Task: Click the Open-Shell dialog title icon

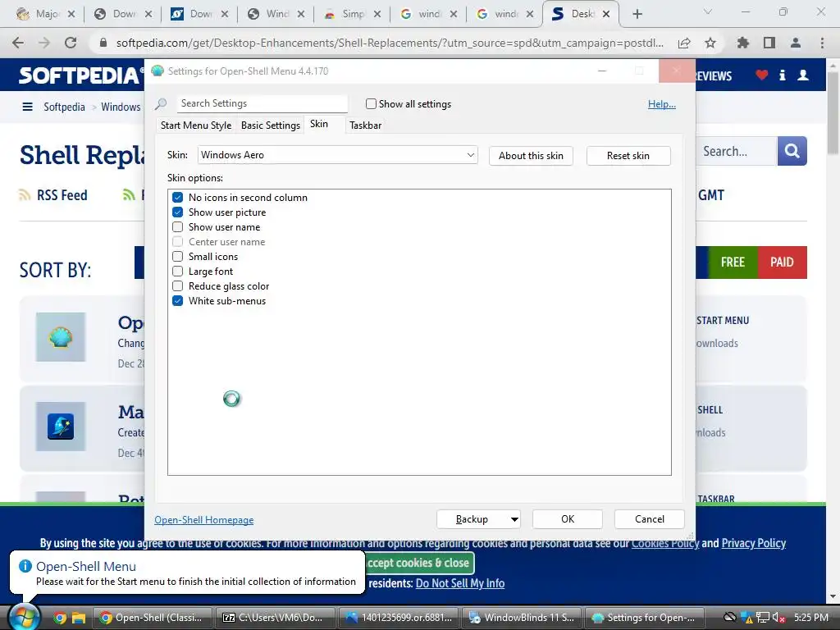Action: click(x=157, y=71)
